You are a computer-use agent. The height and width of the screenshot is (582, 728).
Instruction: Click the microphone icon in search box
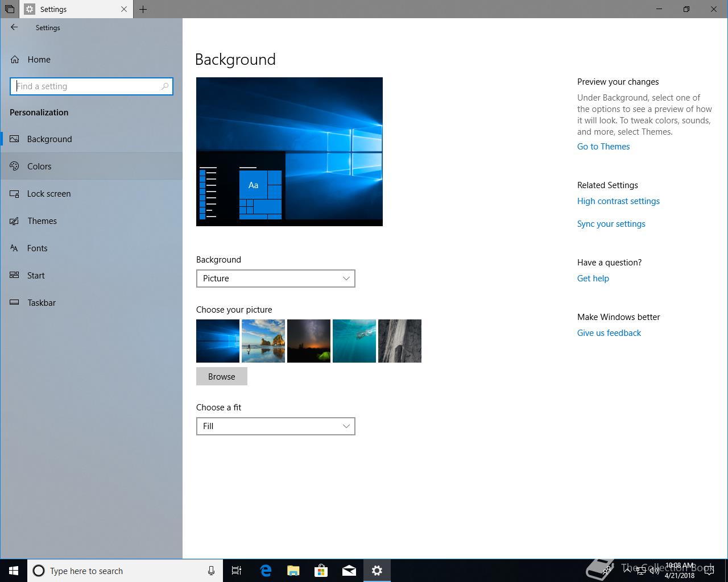[211, 571]
